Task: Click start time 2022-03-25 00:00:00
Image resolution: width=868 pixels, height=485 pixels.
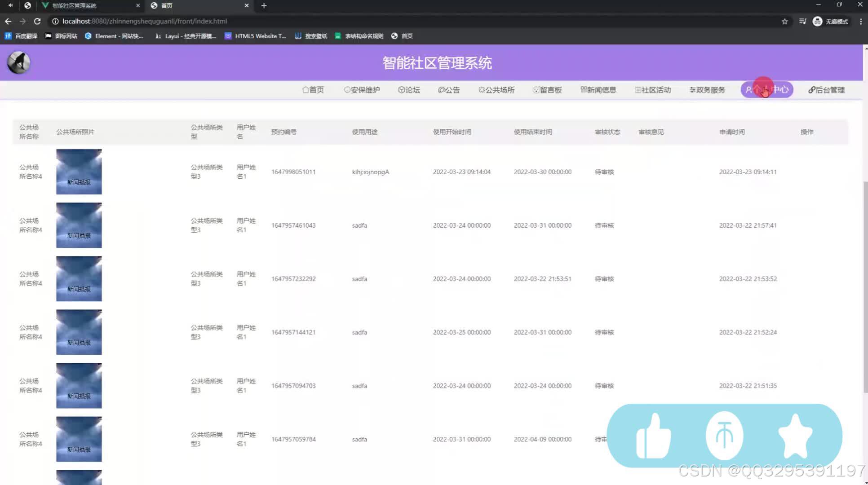Action: click(x=462, y=332)
